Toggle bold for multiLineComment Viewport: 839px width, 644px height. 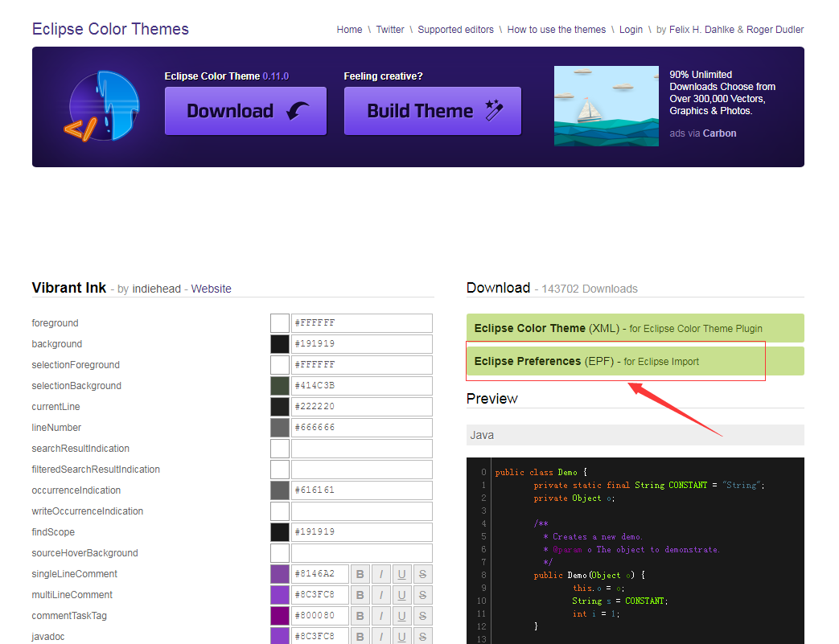360,595
